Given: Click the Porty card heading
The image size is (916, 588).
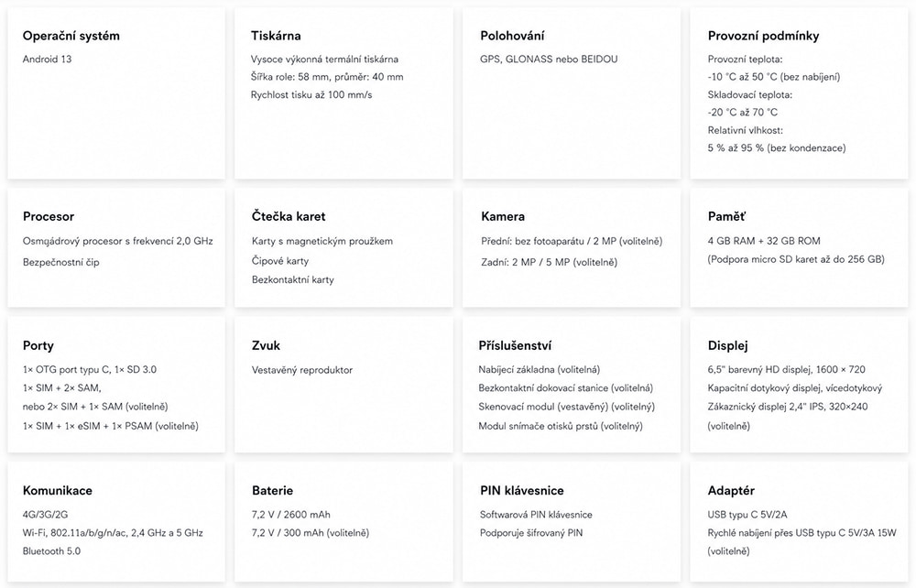Looking at the screenshot, I should [x=38, y=345].
